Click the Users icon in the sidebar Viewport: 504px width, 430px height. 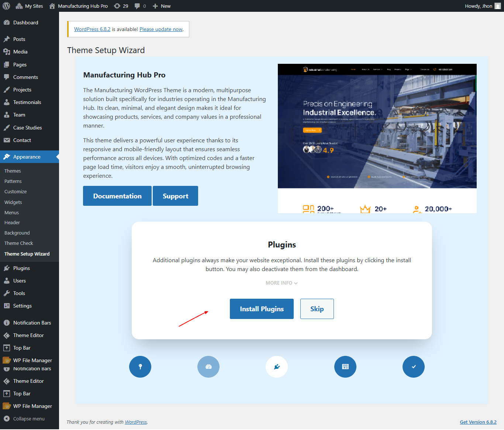7,281
